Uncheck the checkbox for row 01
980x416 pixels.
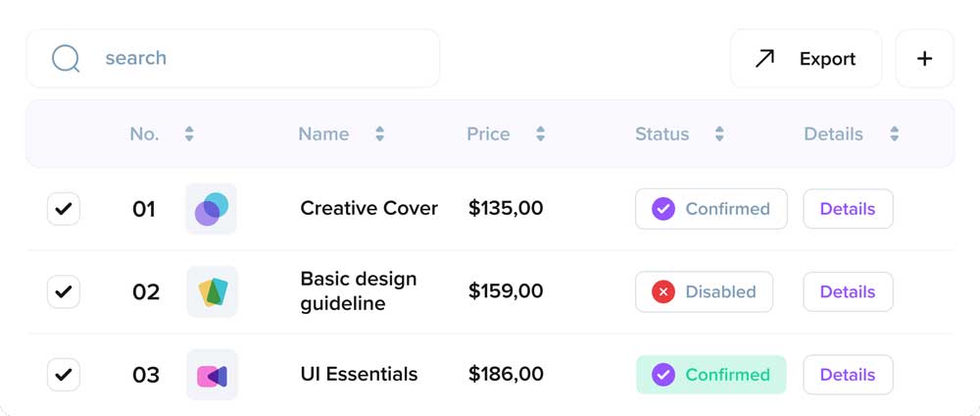click(x=64, y=209)
